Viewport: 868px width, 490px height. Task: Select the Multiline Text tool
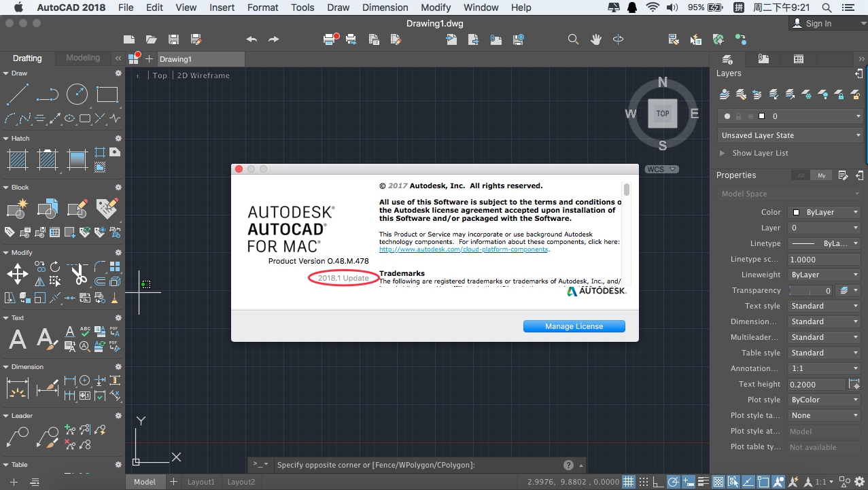18,338
